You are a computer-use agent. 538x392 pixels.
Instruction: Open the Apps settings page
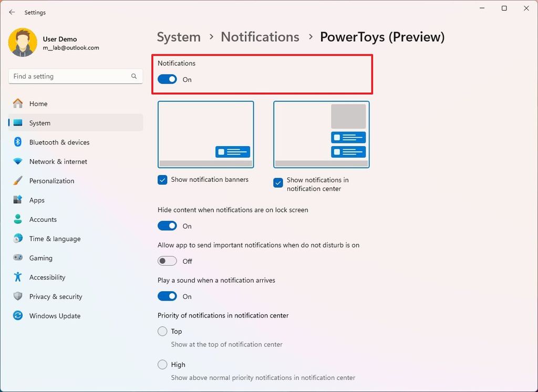pos(37,200)
